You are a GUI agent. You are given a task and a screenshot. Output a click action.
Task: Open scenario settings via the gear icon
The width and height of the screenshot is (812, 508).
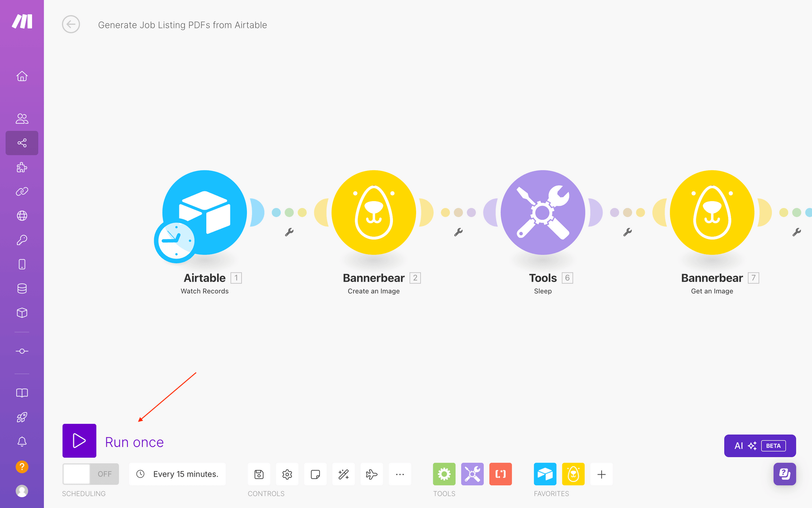pos(287,474)
